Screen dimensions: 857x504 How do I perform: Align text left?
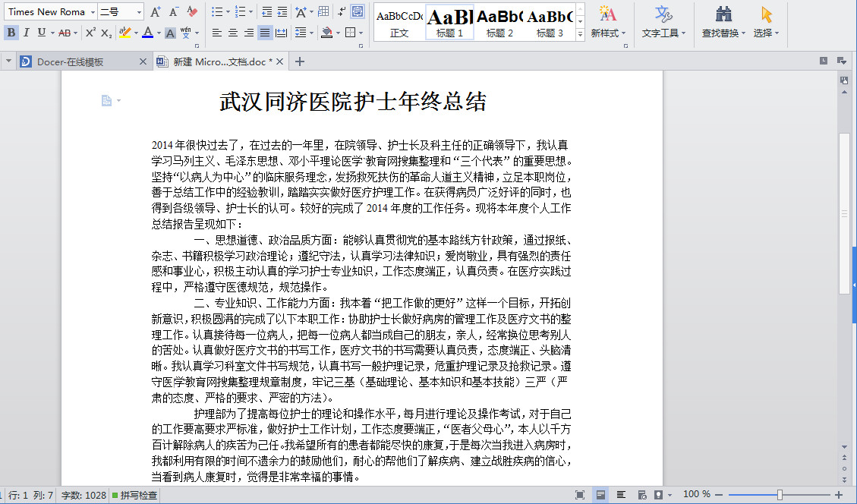point(217,33)
